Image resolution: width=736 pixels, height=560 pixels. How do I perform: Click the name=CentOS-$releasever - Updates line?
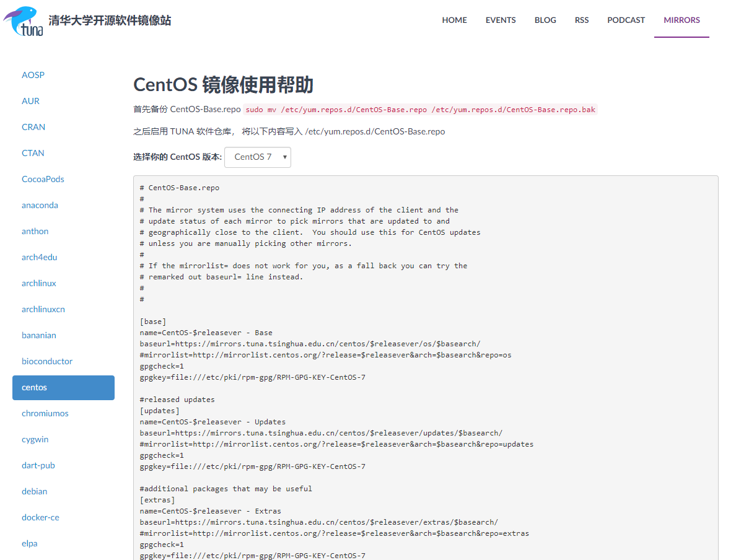coord(212,422)
